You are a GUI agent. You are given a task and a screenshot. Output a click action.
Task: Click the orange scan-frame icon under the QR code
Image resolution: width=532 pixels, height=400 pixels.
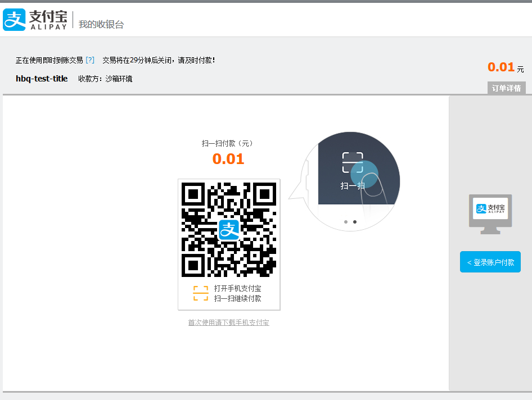click(x=201, y=293)
